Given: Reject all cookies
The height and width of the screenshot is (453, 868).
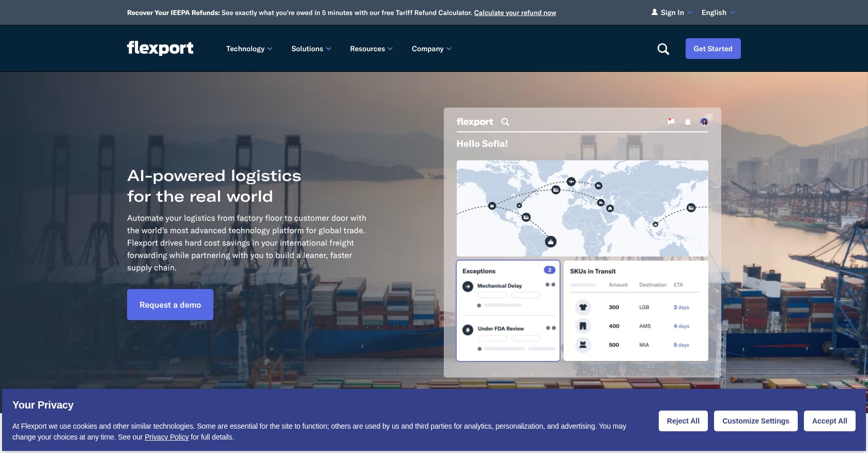Looking at the screenshot, I should pos(683,421).
